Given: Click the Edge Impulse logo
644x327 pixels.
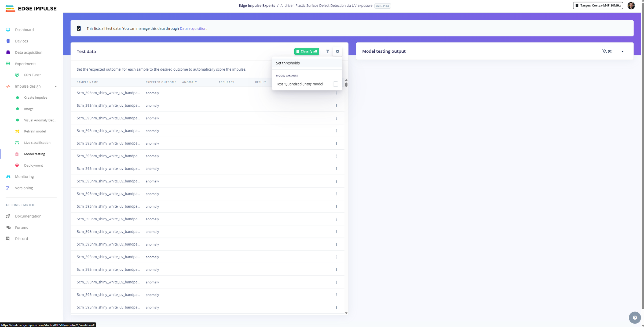Looking at the screenshot, I should pos(31,9).
